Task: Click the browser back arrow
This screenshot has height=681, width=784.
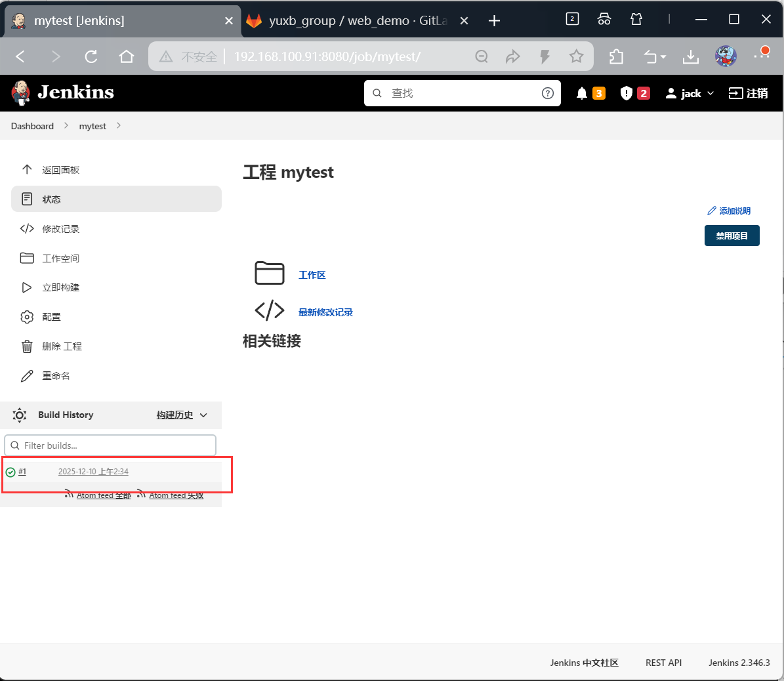Action: 20,56
